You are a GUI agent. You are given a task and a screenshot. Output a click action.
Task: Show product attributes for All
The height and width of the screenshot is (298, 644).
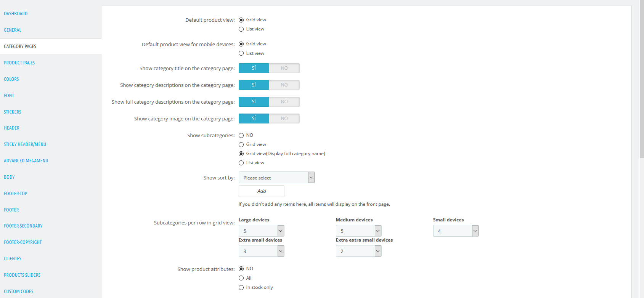coord(241,278)
